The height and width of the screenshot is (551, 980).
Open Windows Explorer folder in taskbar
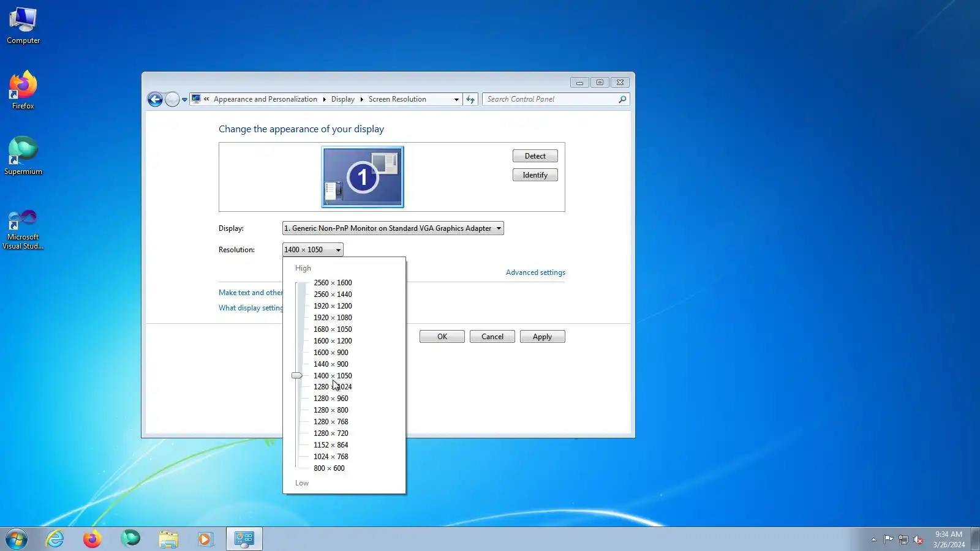168,539
